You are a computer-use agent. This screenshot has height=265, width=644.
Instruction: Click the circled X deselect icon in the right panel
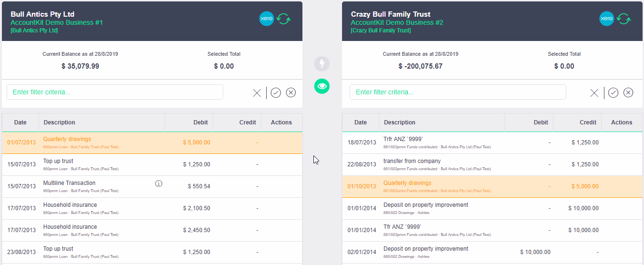[x=628, y=93]
